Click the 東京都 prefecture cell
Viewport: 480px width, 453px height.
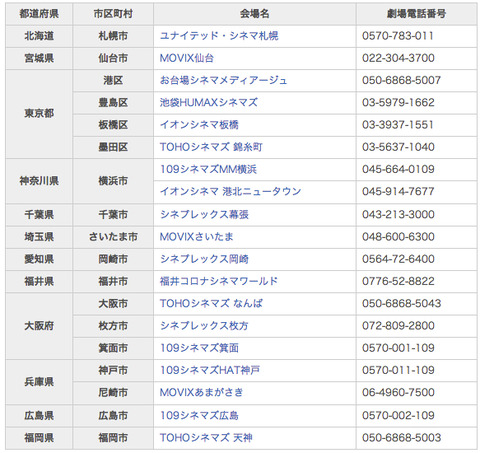click(x=39, y=114)
